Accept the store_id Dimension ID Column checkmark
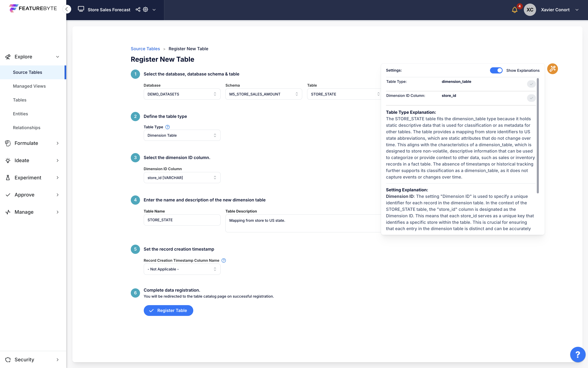This screenshot has height=368, width=588. [x=531, y=98]
